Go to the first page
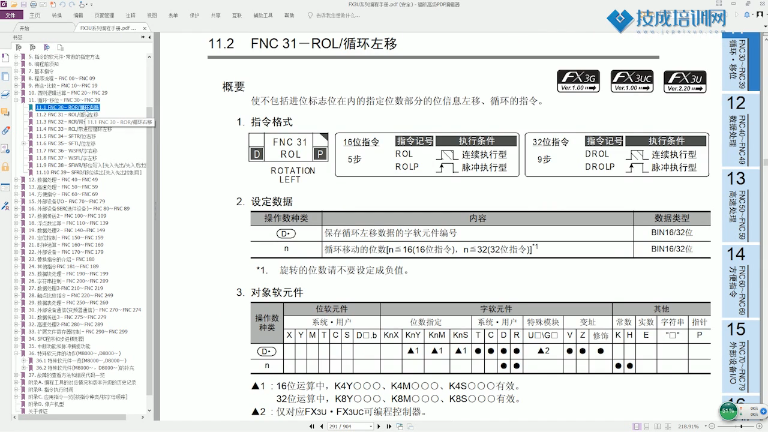768x432 pixels. tap(312, 426)
